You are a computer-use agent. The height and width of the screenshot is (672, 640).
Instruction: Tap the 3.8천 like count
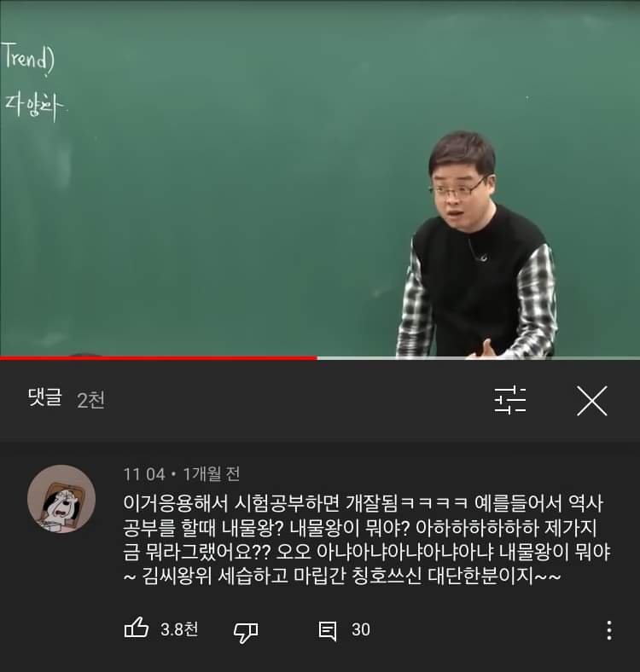tap(179, 629)
